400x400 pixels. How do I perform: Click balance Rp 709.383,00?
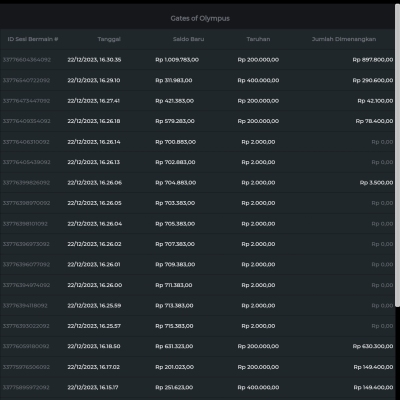pos(175,264)
